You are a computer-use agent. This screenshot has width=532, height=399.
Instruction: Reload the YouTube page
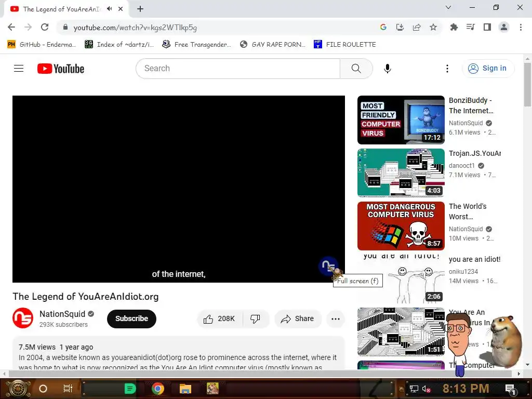(x=45, y=27)
